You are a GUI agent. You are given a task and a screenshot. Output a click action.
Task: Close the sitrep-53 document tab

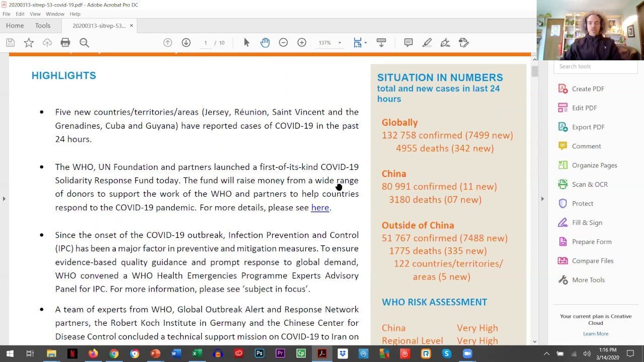(132, 26)
